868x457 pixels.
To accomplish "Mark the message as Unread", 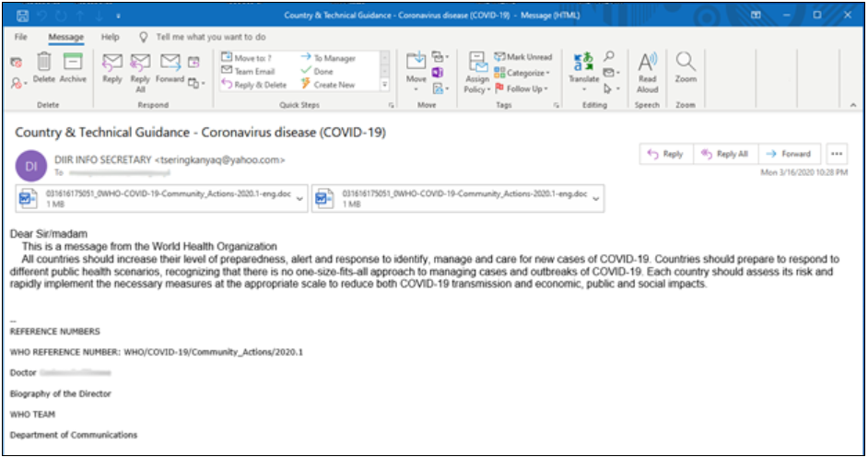I will 523,57.
